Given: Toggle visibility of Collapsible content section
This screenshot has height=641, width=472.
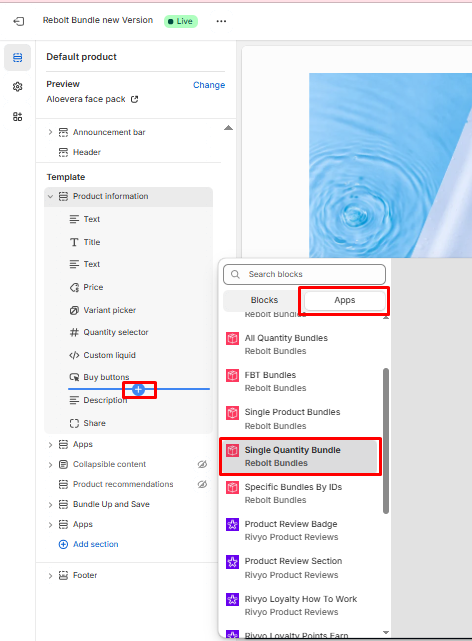Looking at the screenshot, I should pyautogui.click(x=202, y=464).
